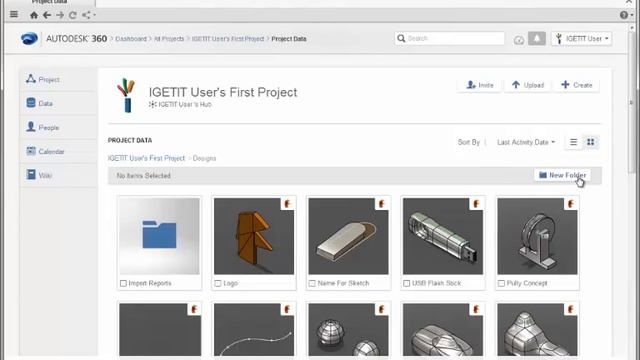Screen dimensions: 640x360
Task: Open the Logo design thumbnail
Action: click(254, 236)
